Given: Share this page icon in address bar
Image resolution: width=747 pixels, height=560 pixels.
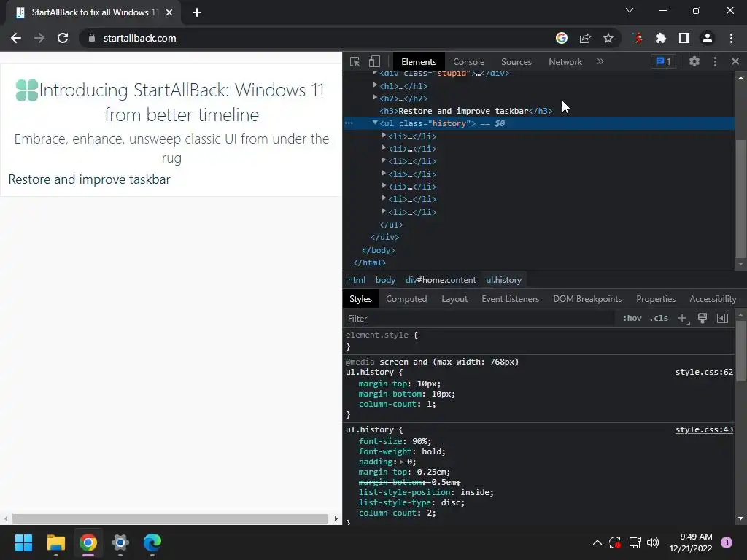Looking at the screenshot, I should click(x=585, y=38).
